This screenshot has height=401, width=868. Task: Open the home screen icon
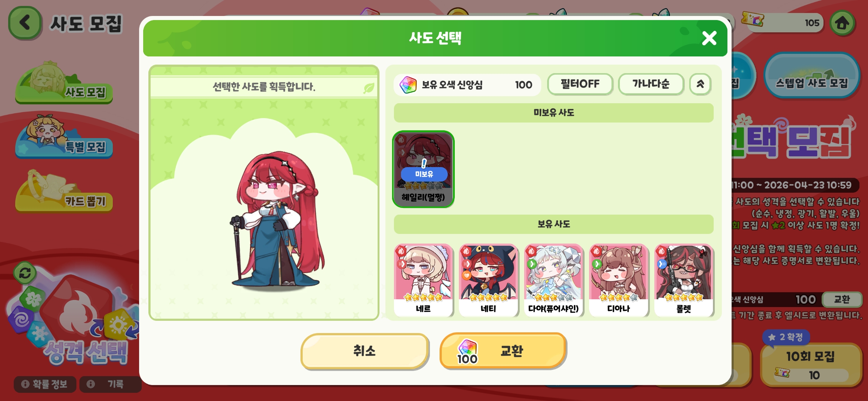pyautogui.click(x=842, y=23)
